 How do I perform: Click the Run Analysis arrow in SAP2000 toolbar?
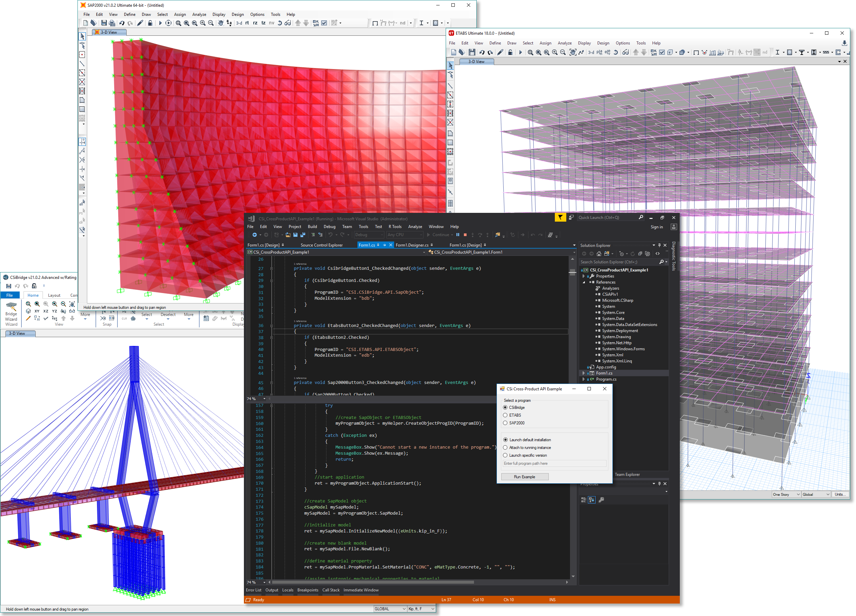[160, 23]
